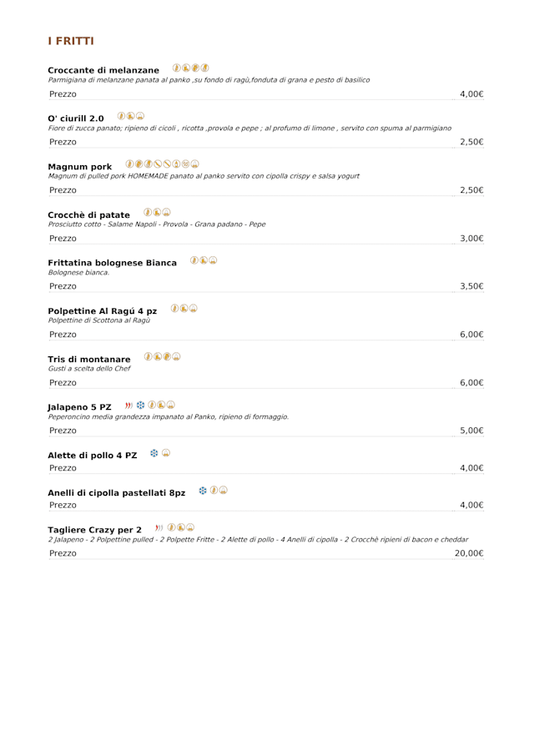The image size is (534, 756).
Task: Click the I FRITTI section heading
Action: coord(71,42)
